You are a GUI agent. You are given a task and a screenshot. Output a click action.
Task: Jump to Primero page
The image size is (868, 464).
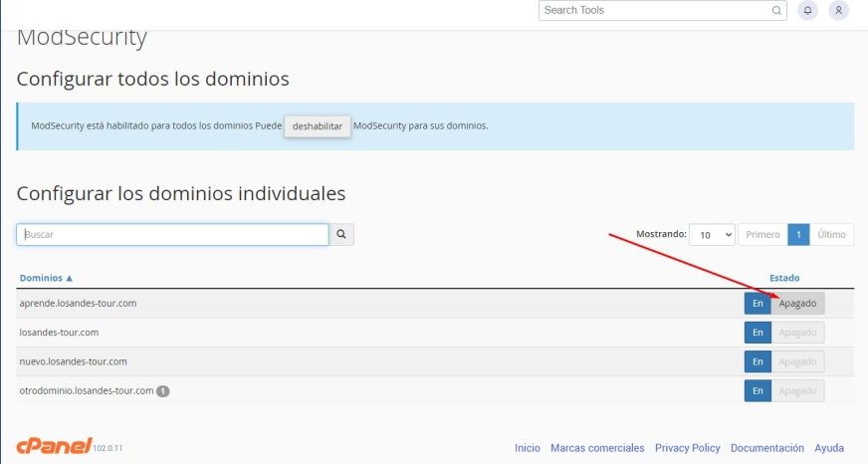click(762, 235)
